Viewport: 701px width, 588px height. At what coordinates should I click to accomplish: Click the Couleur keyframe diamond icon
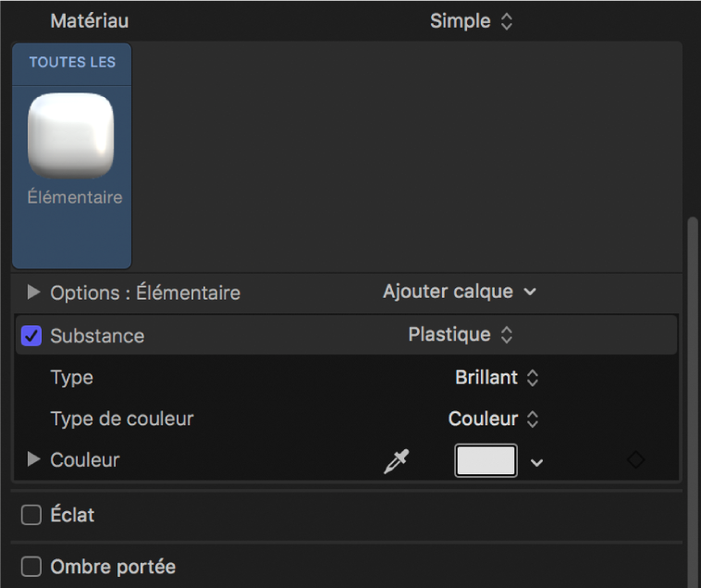coord(635,459)
